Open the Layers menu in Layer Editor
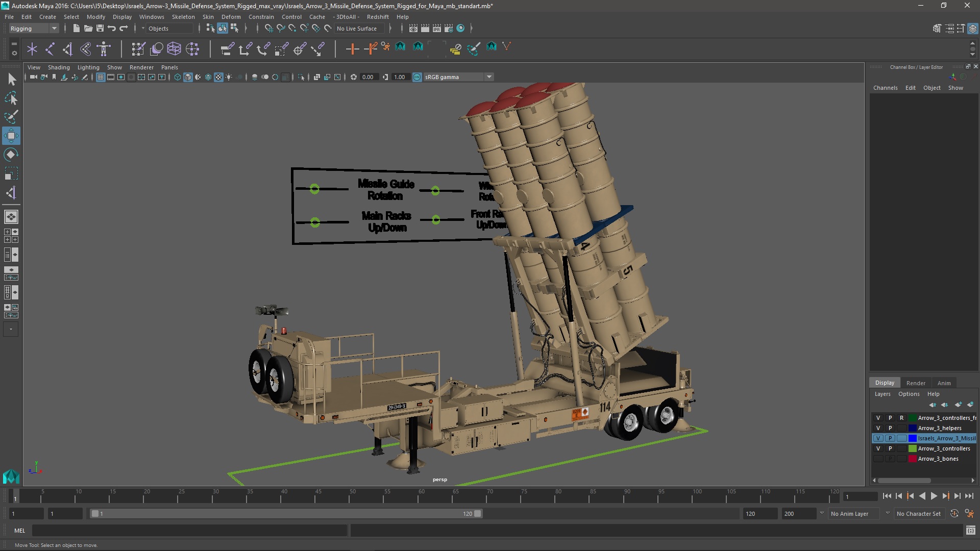 point(882,394)
